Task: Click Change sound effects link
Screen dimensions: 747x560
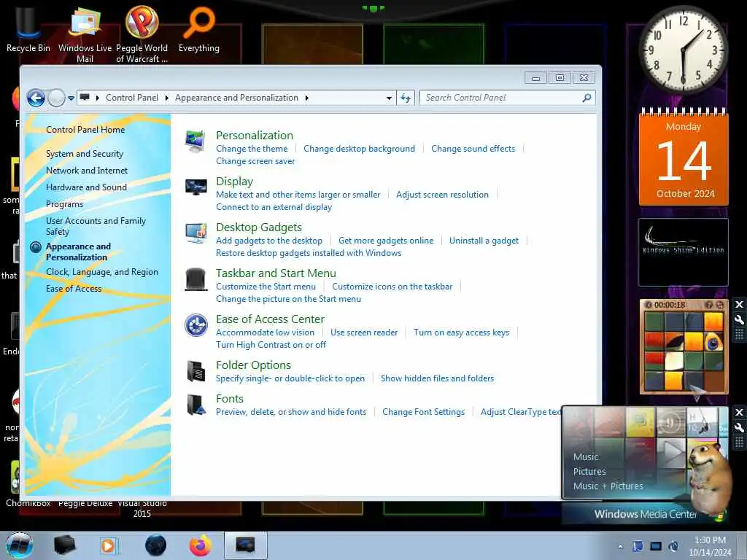Action: click(x=473, y=149)
